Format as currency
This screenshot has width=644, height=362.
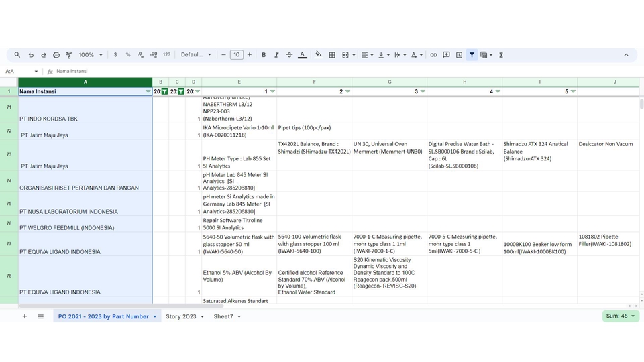point(115,54)
